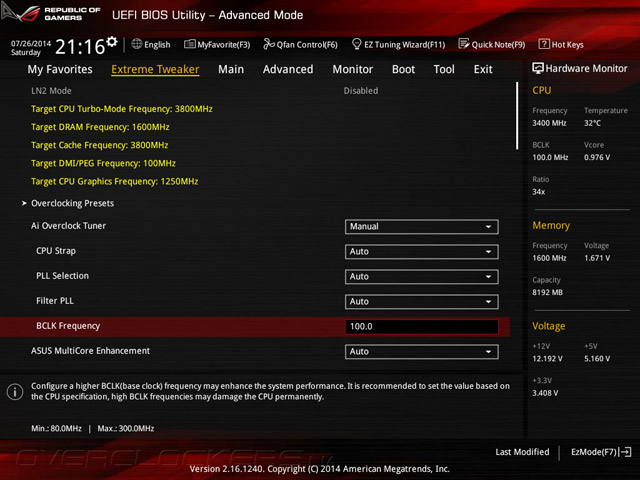Click Hardware Monitor BCLK 100.0 MHz value

(x=550, y=157)
